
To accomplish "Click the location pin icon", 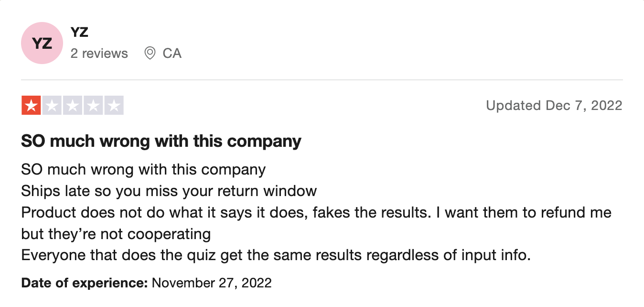I will tap(150, 53).
